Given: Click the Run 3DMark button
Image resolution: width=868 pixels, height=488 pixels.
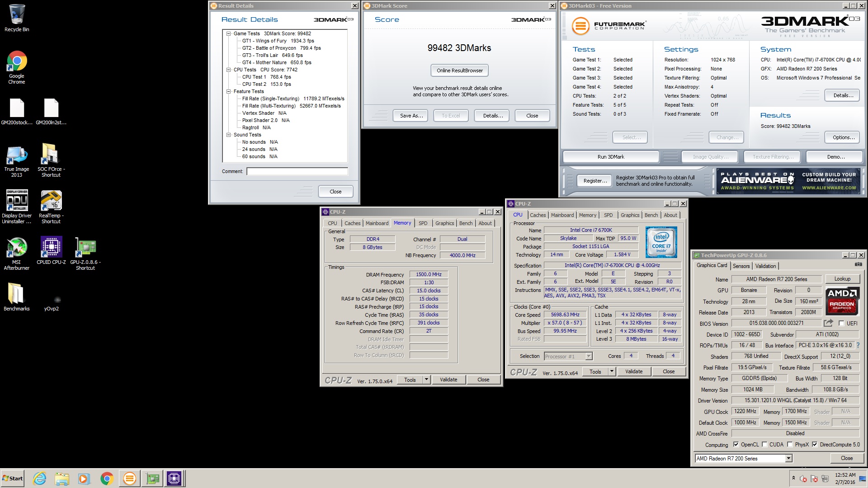Looking at the screenshot, I should tap(610, 157).
